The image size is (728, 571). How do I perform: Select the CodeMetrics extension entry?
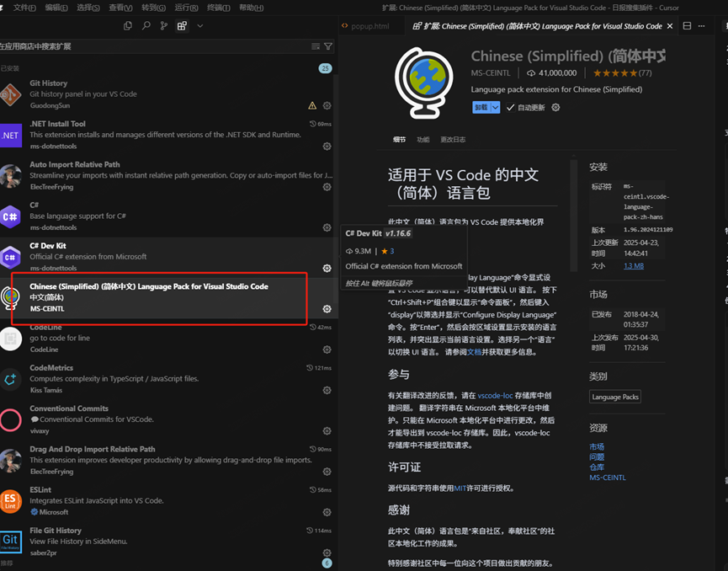tap(167, 379)
